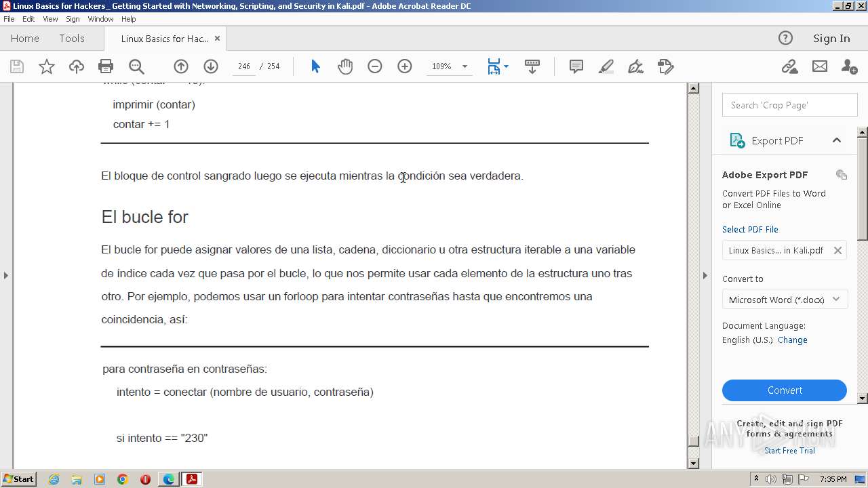Remove selected file Linux Basics...in Kali.pdf
The height and width of the screenshot is (488, 868).
(837, 250)
